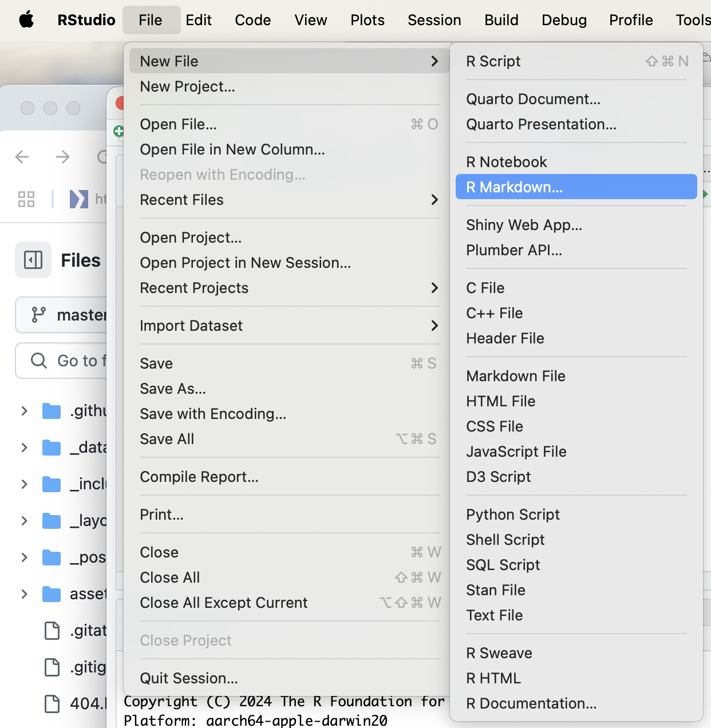Collapse the Files side panel icon
This screenshot has width=711, height=728.
[x=33, y=260]
